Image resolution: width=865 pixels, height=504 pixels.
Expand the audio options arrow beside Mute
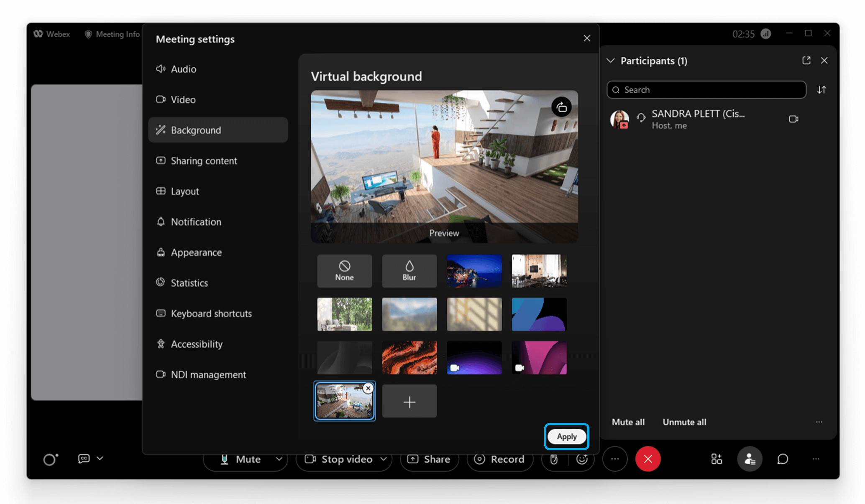(x=279, y=459)
